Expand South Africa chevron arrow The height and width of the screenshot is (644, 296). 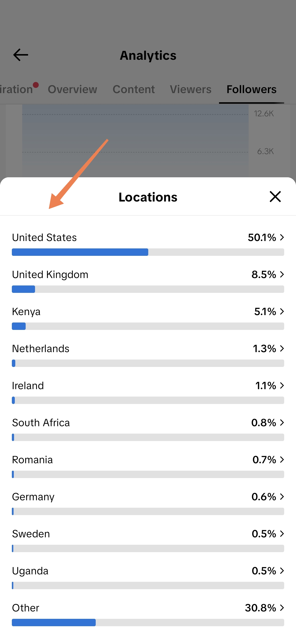pyautogui.click(x=282, y=423)
